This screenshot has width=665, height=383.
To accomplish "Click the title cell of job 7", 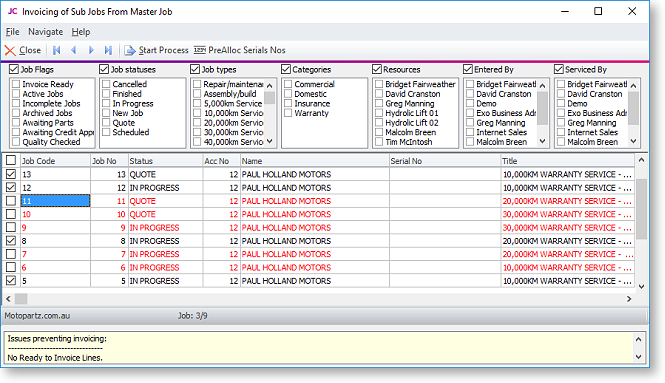I will [567, 254].
